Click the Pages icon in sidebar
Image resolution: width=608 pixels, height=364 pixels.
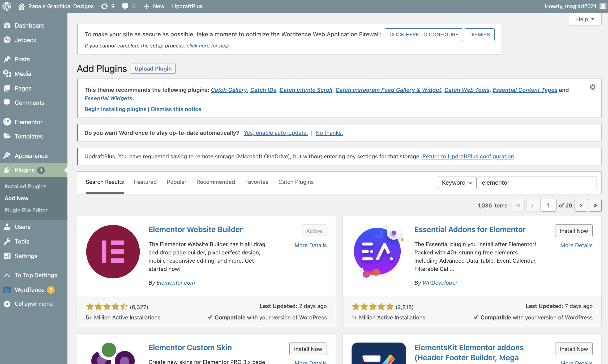pos(7,88)
